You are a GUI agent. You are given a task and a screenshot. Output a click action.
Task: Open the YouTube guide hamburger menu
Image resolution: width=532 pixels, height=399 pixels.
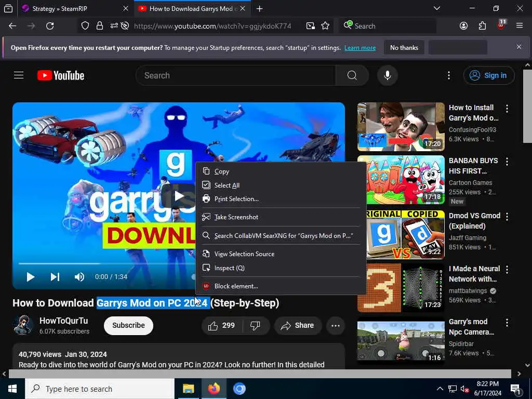tap(19, 75)
